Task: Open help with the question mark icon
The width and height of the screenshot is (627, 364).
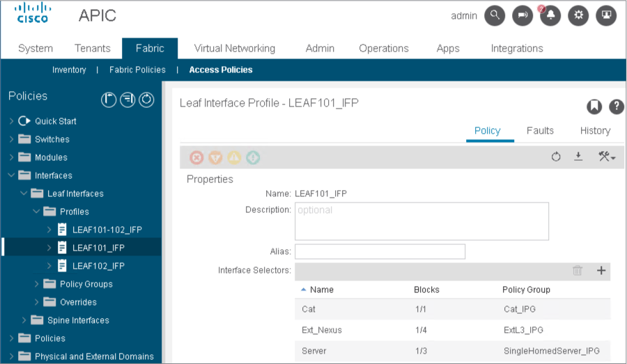Action: coord(616,106)
